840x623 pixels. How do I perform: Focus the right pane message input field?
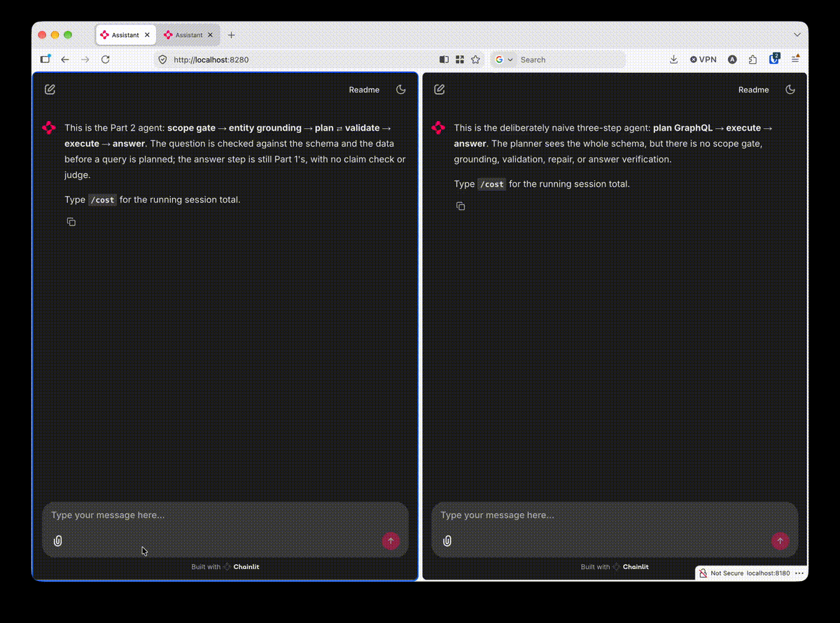(x=615, y=515)
